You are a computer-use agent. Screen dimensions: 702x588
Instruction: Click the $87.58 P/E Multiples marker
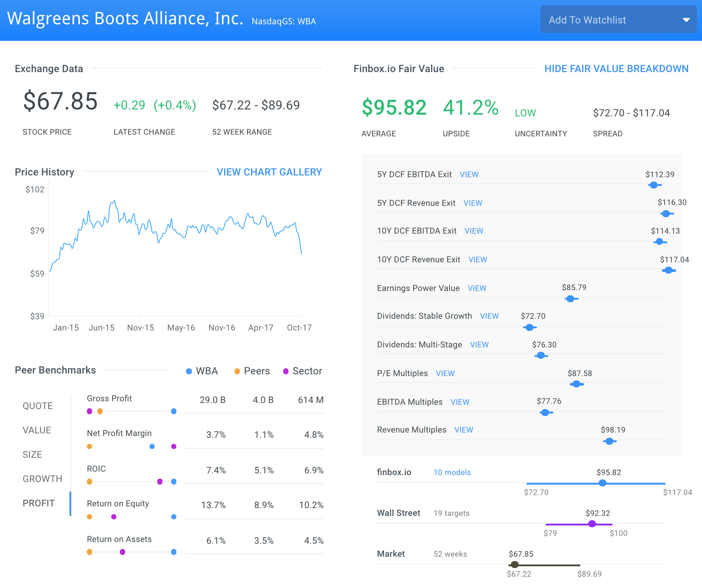576,384
